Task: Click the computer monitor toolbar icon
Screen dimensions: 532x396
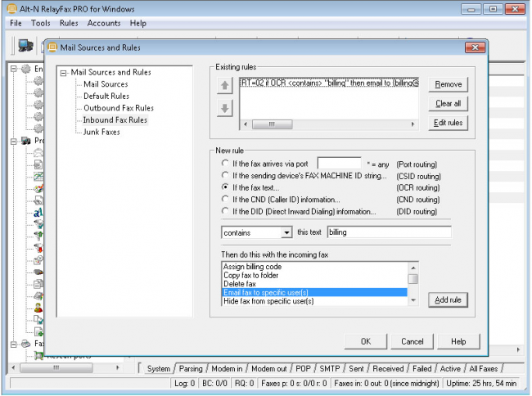Action: [25, 45]
